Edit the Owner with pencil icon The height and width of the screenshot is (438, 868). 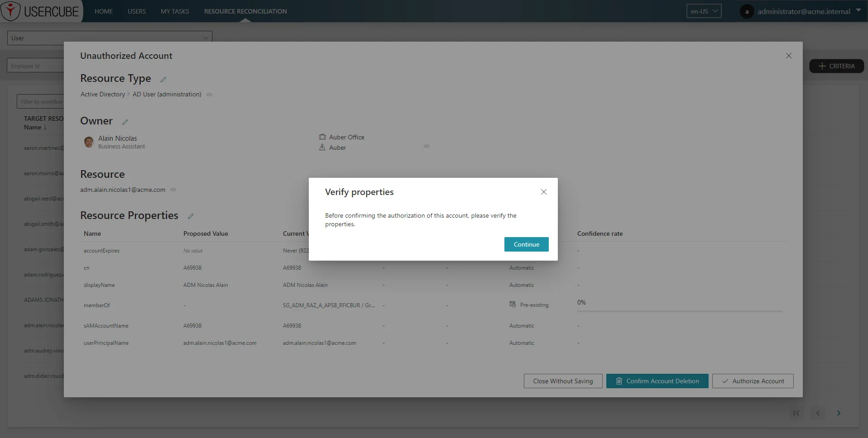point(125,122)
